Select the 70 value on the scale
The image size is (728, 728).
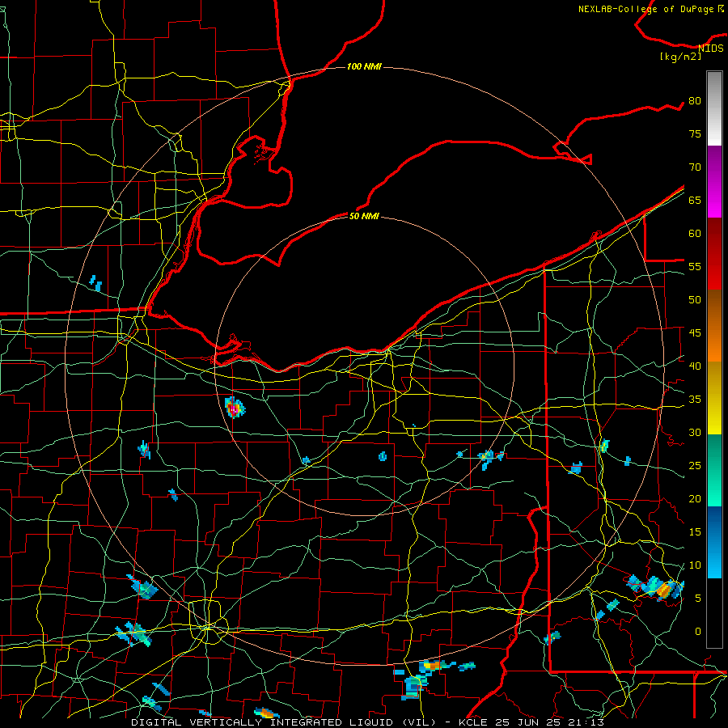click(695, 167)
